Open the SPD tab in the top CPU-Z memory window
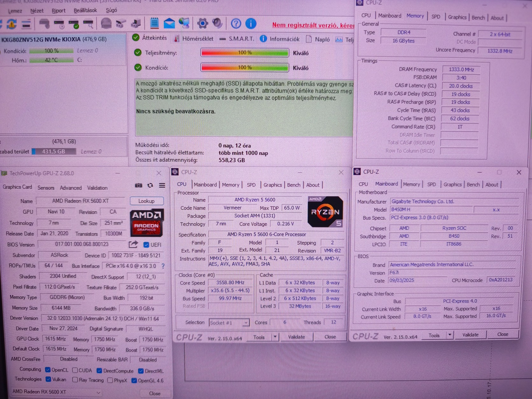This screenshot has width=532, height=399. tap(436, 17)
